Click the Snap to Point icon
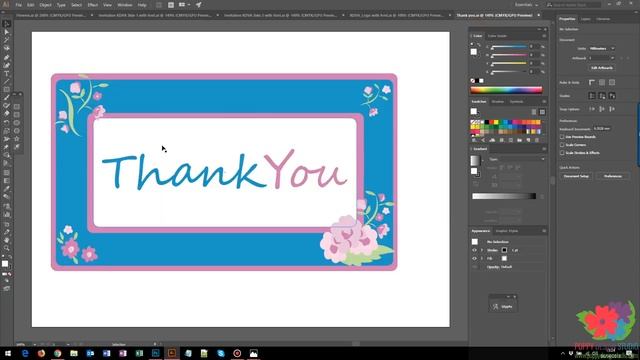Viewport: 640px width, 360px height. pyautogui.click(x=592, y=109)
